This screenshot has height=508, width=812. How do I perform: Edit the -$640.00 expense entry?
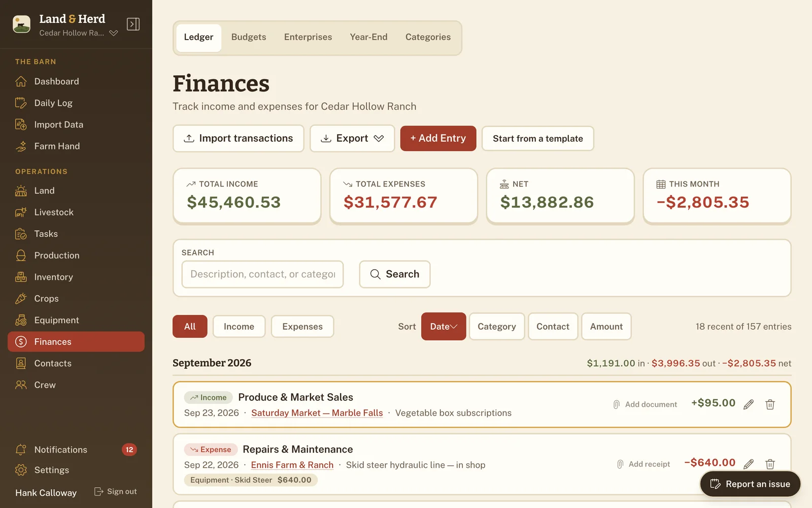click(x=749, y=464)
